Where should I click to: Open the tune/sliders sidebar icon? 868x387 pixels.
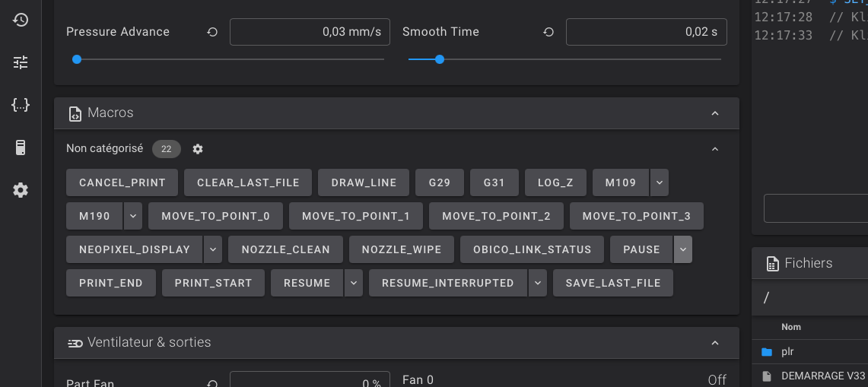21,62
